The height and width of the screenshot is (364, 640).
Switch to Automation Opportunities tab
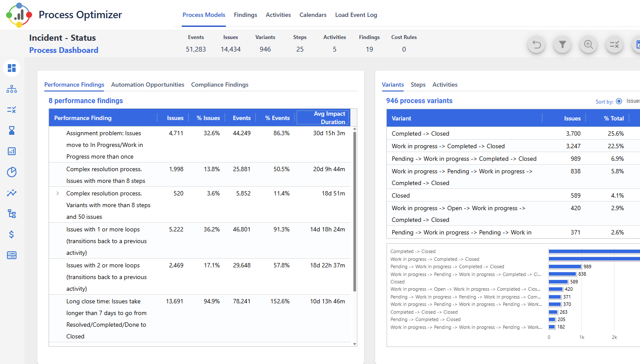(147, 84)
